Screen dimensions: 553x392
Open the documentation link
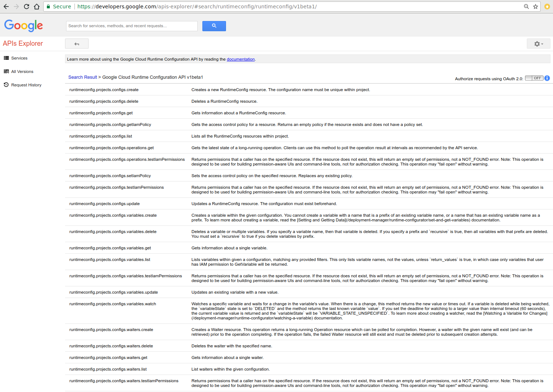click(241, 59)
